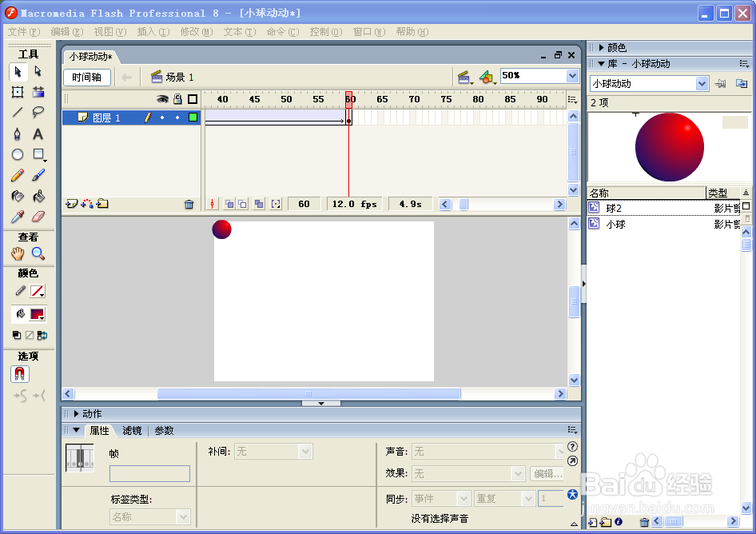Pick the Pen tool
Image resolution: width=756 pixels, height=534 pixels.
coord(18,133)
